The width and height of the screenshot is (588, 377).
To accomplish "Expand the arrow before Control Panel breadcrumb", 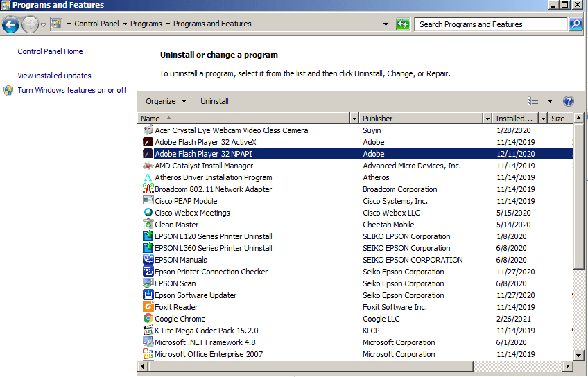I will [x=69, y=24].
